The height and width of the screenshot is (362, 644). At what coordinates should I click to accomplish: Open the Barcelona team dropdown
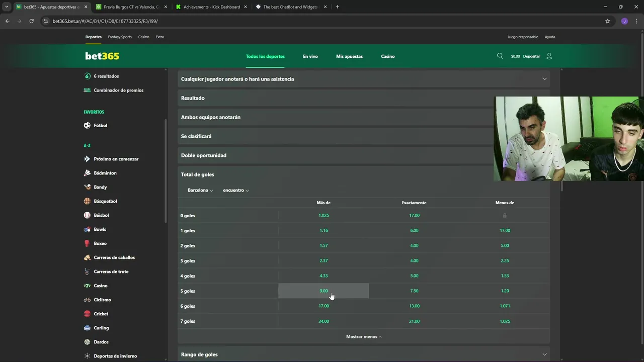[x=200, y=190]
